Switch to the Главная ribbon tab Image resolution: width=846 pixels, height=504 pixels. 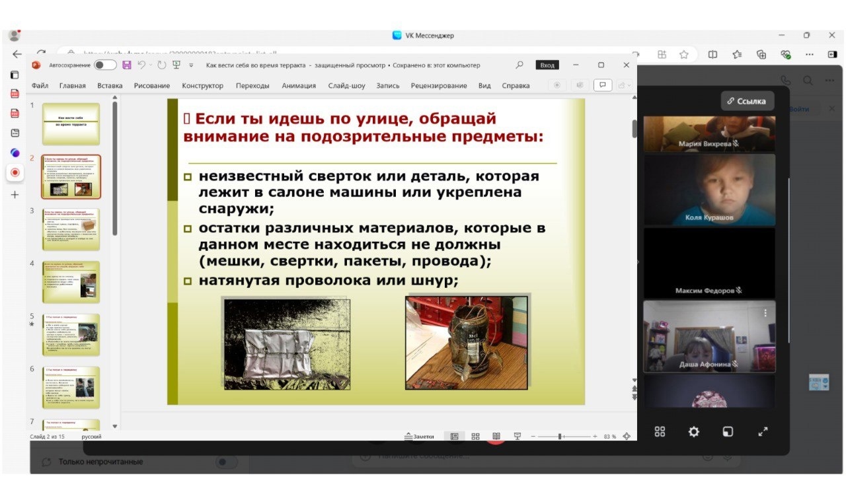pos(73,85)
